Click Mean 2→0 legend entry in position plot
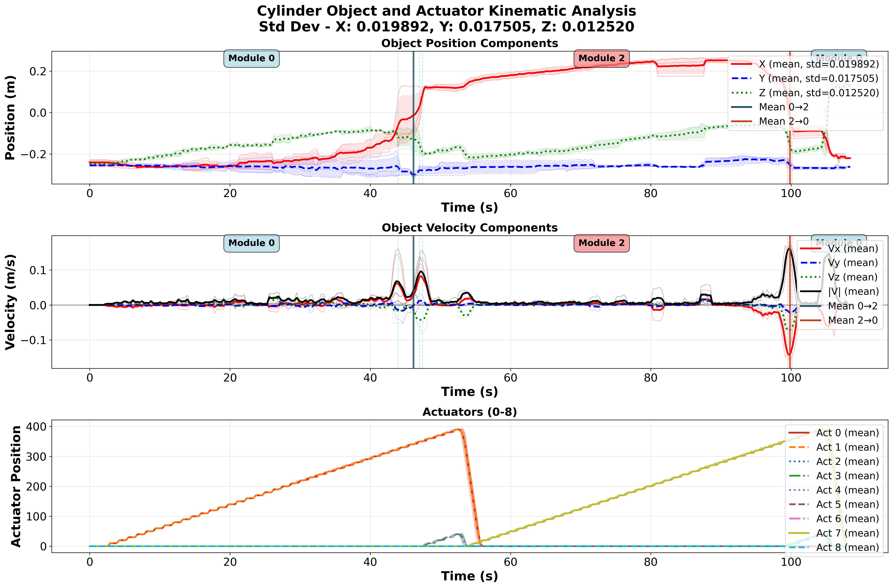This screenshot has height=588, width=893. pos(783,121)
